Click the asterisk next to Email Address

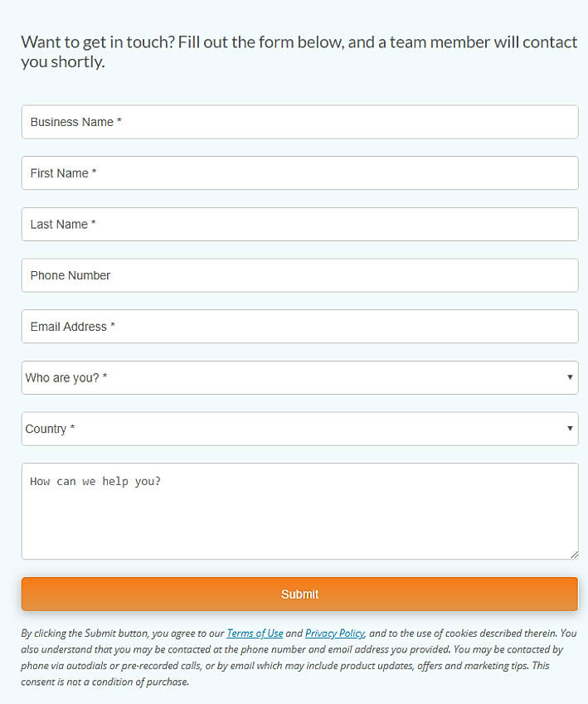tap(113, 326)
